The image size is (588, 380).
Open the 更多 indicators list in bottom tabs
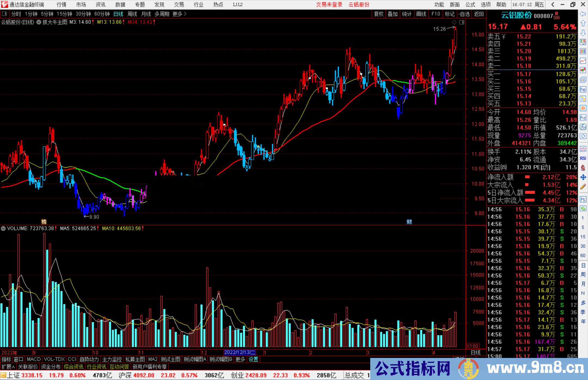[240, 359]
